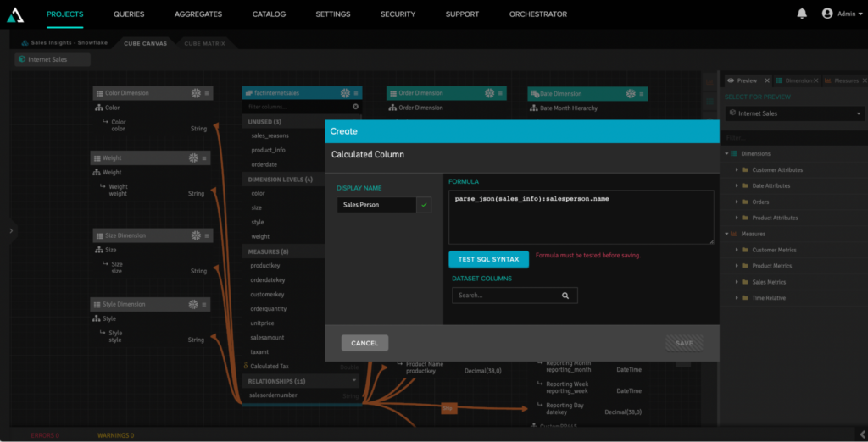Open the factinternetsales hamburger menu
Screen dimensions: 868x442
click(356, 93)
